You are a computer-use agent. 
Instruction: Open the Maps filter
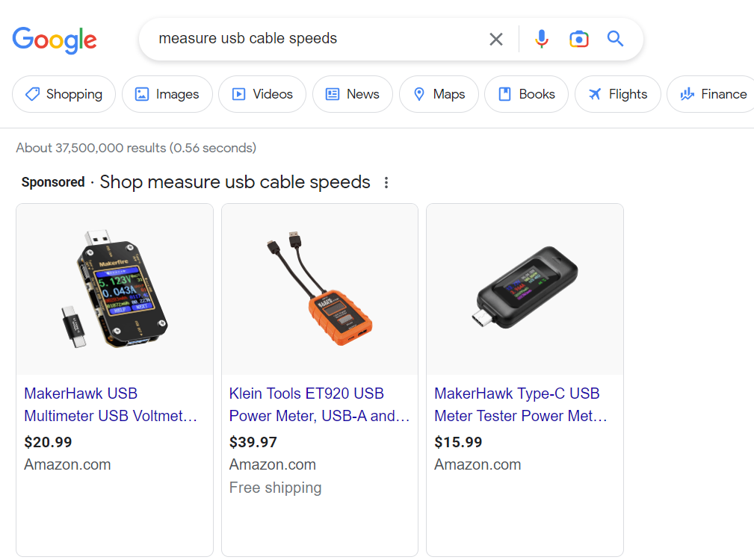[439, 94]
